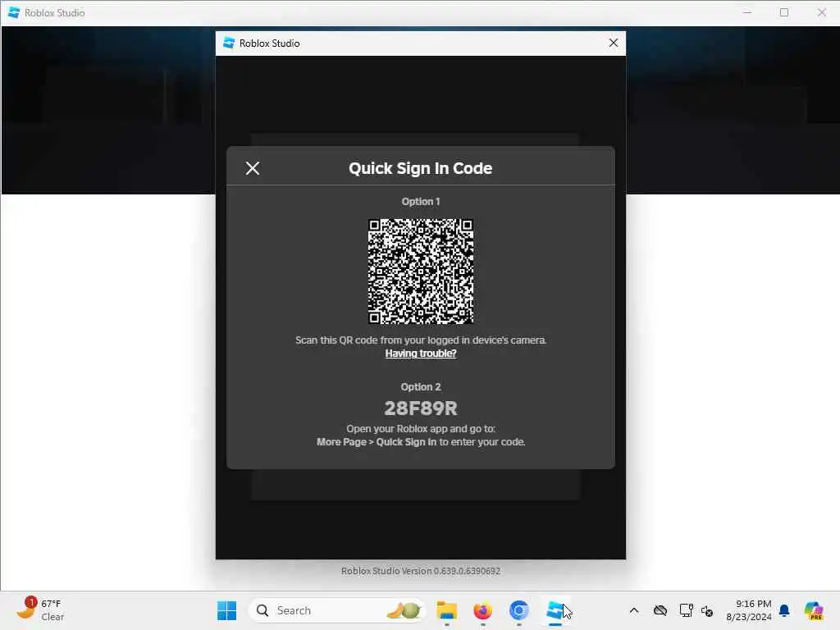Click the Roblox Studio taskbar icon
The height and width of the screenshot is (630, 840).
(x=555, y=610)
